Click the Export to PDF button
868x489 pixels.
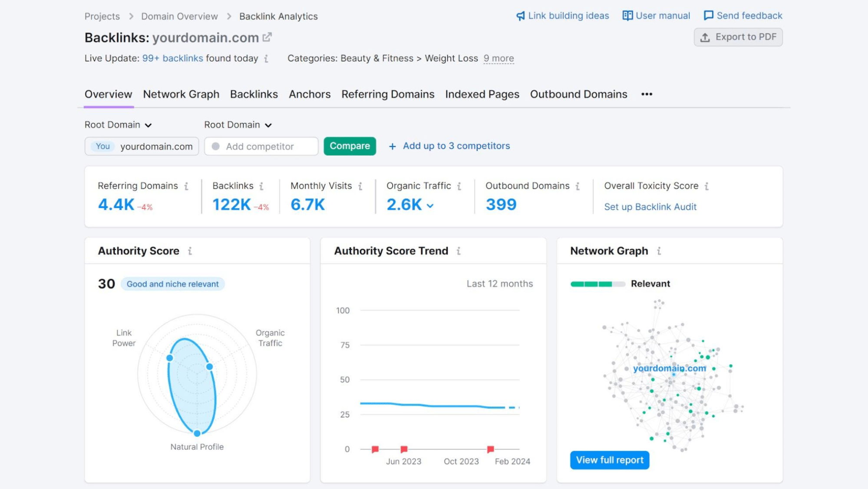point(738,37)
